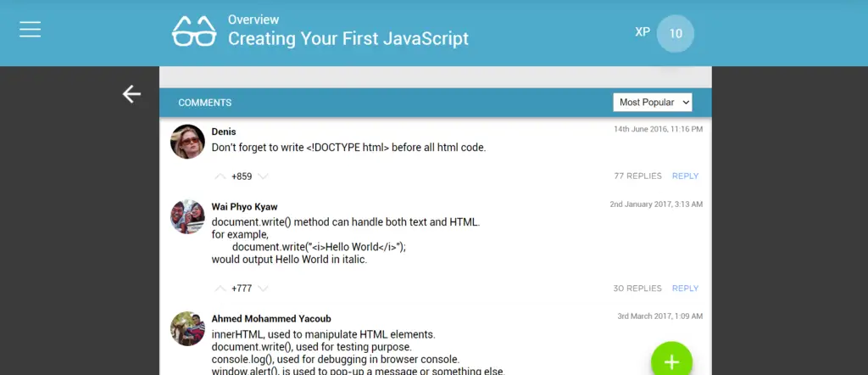Click the Overview label in the header

click(253, 20)
